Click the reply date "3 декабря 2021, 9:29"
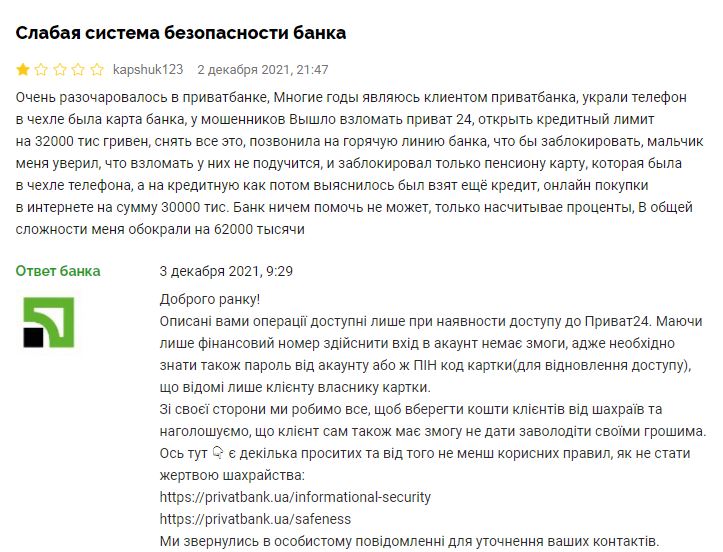 (226, 271)
